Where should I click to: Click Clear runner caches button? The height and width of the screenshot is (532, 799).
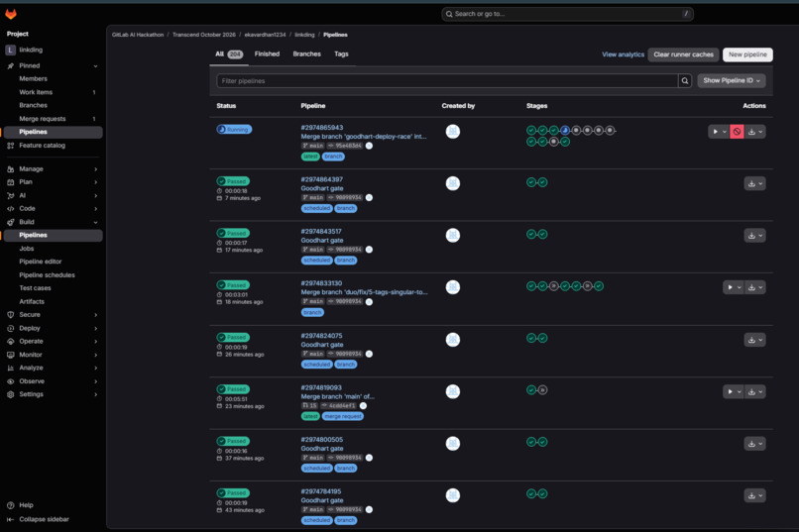pos(683,54)
